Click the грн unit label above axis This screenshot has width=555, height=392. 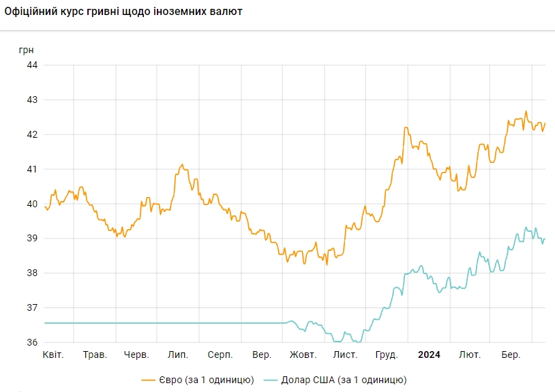click(27, 49)
